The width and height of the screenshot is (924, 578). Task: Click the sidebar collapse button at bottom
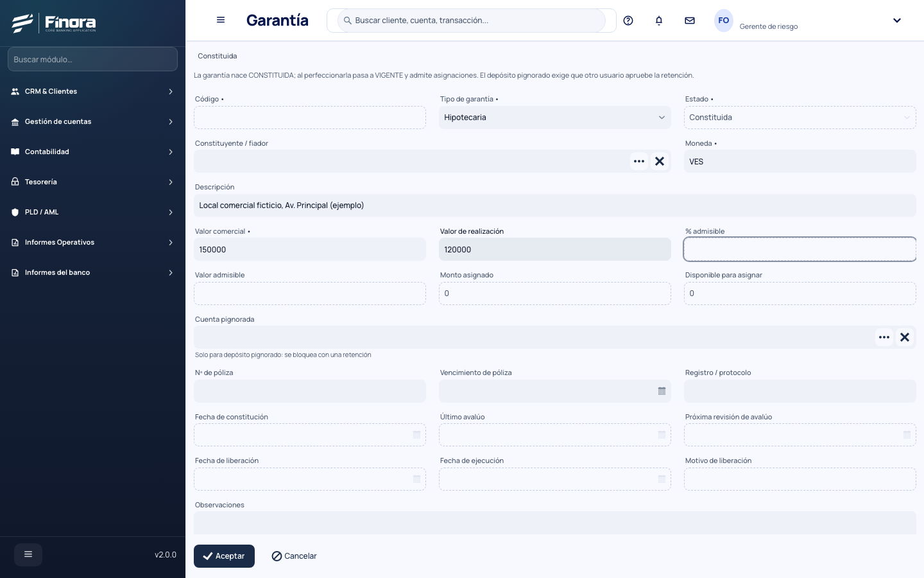(x=28, y=554)
